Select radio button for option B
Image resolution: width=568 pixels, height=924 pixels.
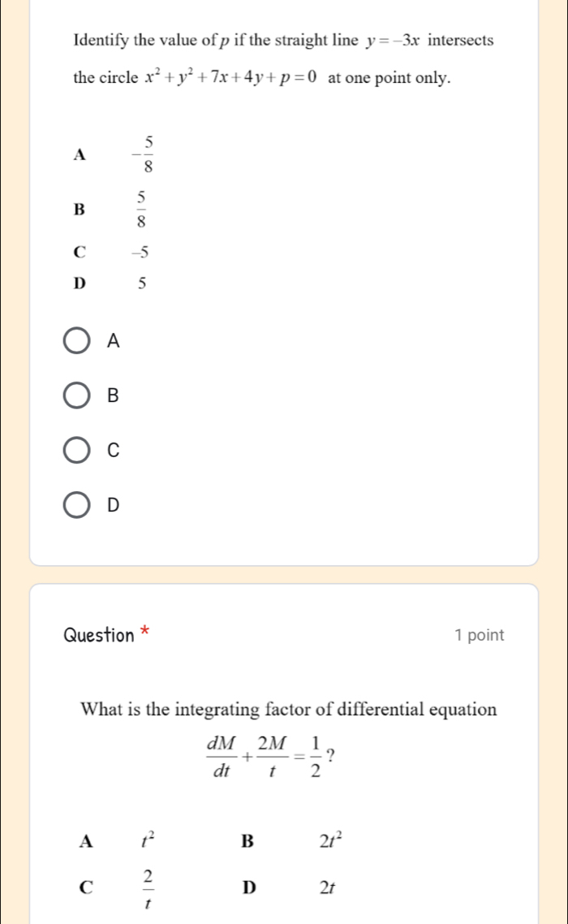coord(77,396)
